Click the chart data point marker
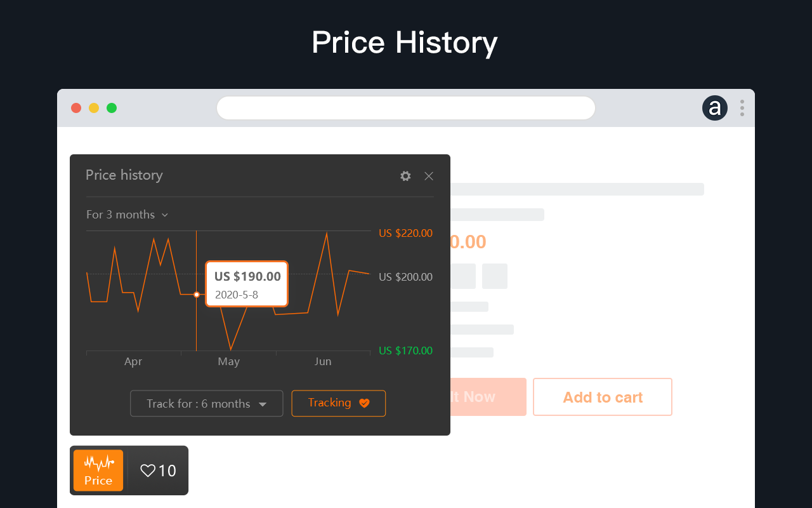This screenshot has width=812, height=508. (x=197, y=295)
